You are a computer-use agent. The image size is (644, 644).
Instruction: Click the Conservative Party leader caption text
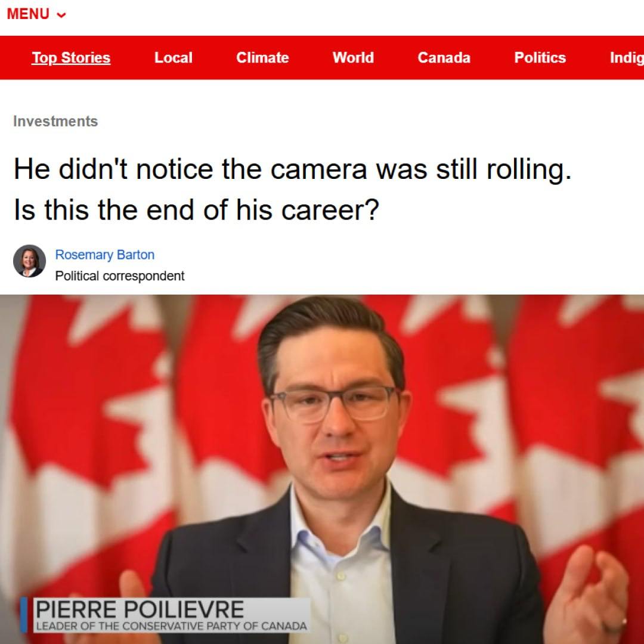[x=171, y=626]
